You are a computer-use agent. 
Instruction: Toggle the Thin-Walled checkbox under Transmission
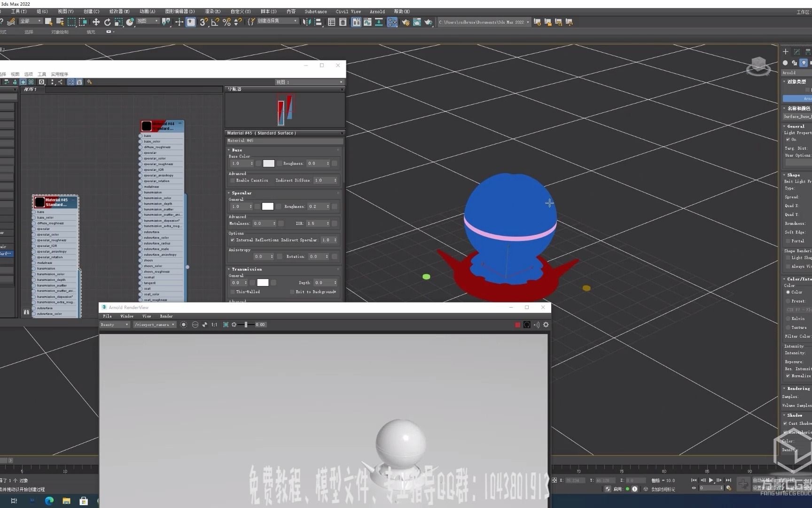coord(233,292)
